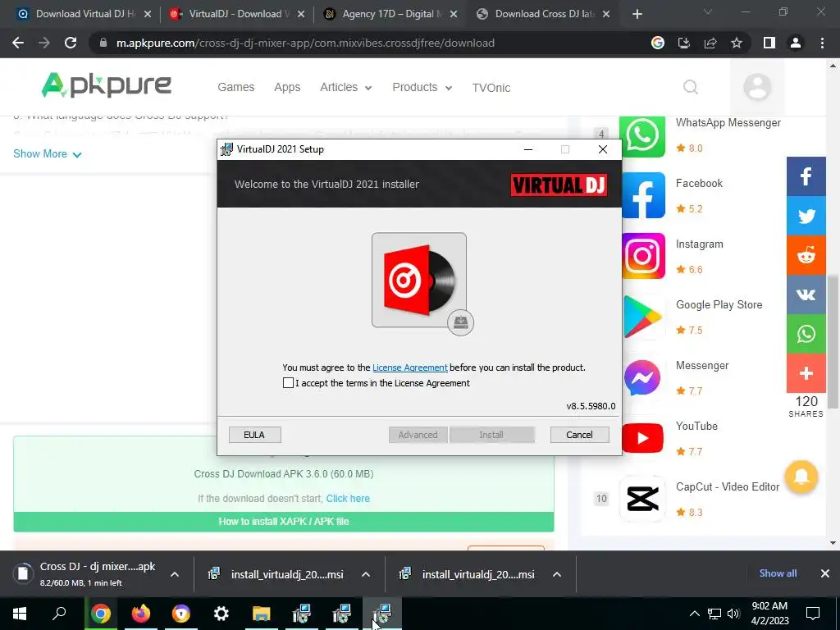Screen dimensions: 840x630
Task: Open the Chrome profile menu
Action: (x=796, y=43)
